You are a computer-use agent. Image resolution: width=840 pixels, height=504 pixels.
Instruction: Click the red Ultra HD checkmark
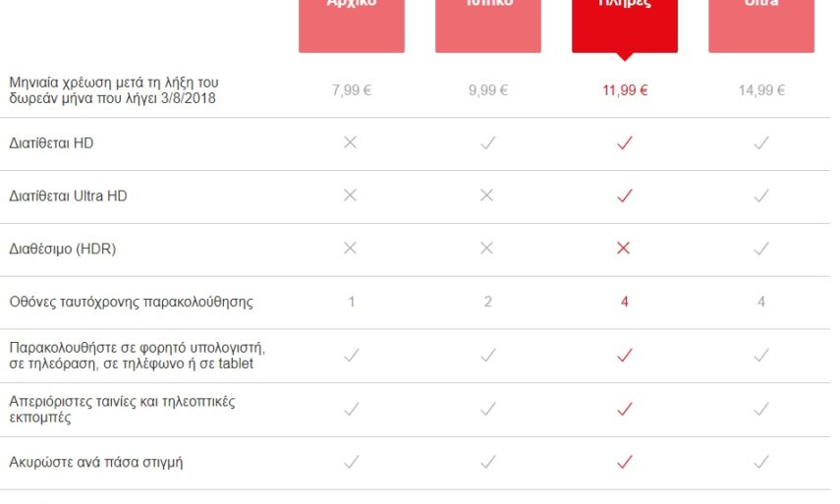(x=624, y=196)
